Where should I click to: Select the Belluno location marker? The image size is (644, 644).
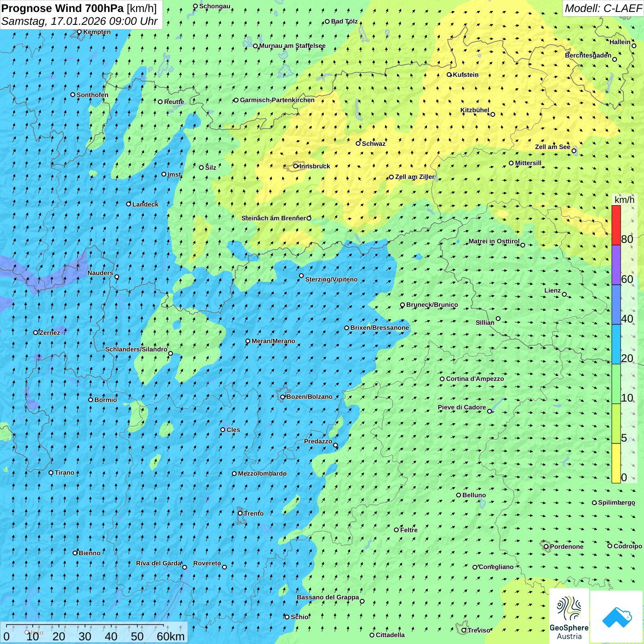pyautogui.click(x=459, y=495)
